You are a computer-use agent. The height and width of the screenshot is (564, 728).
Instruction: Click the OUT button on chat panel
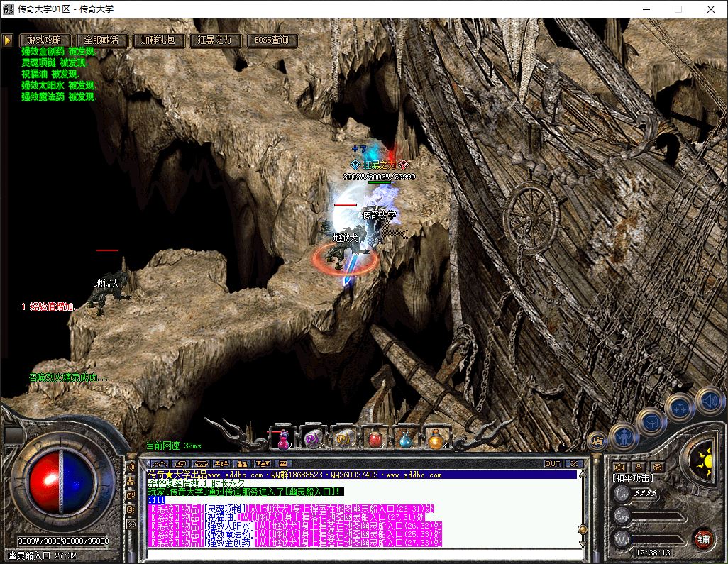[x=553, y=463]
